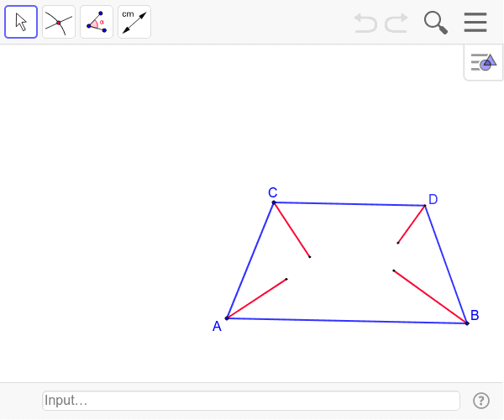Open the input help question mark
The height and width of the screenshot is (420, 504).
481,401
